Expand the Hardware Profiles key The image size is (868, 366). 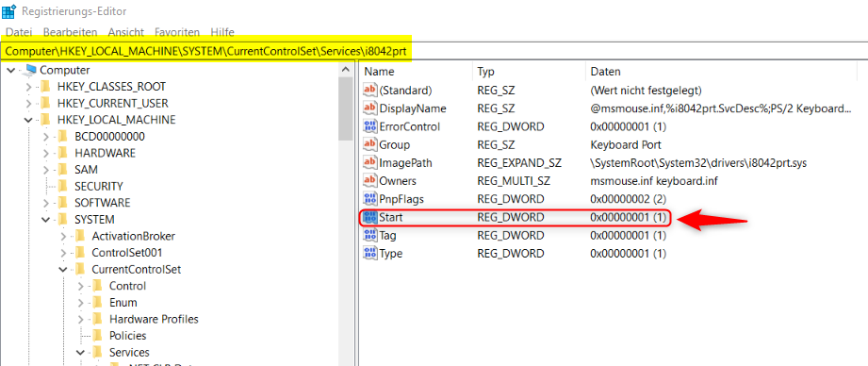[x=80, y=320]
